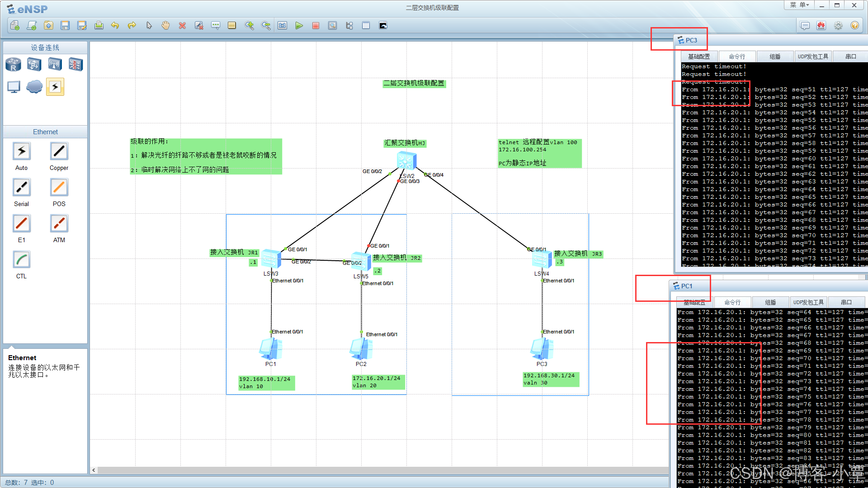Click the Huawei logo toolbar icon
The image size is (868, 488).
tap(821, 26)
